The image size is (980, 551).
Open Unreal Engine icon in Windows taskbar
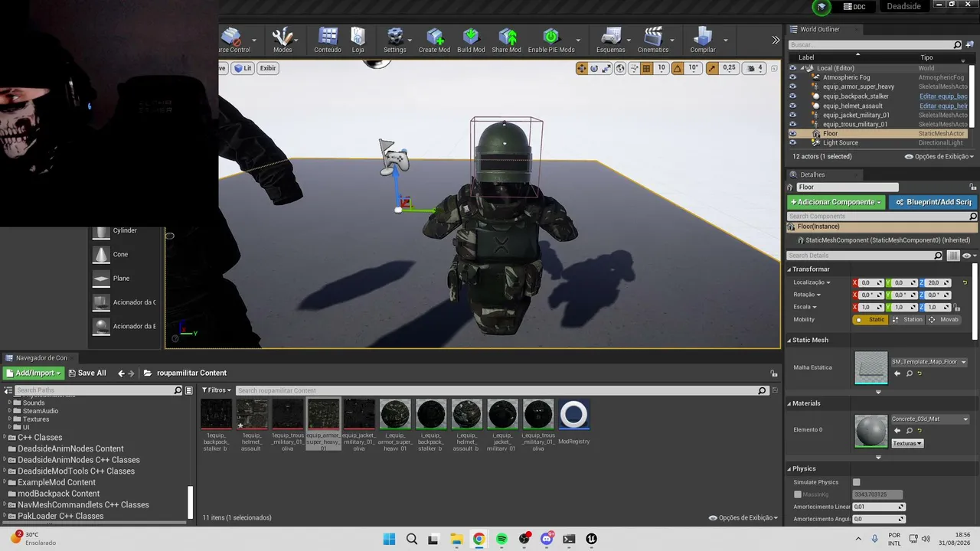(x=591, y=539)
